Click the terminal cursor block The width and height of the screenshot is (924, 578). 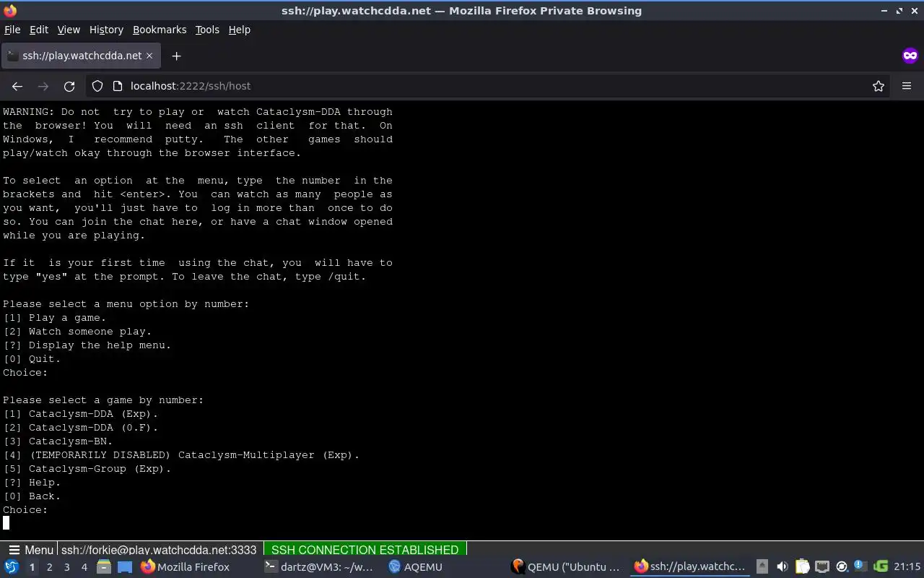click(x=6, y=523)
